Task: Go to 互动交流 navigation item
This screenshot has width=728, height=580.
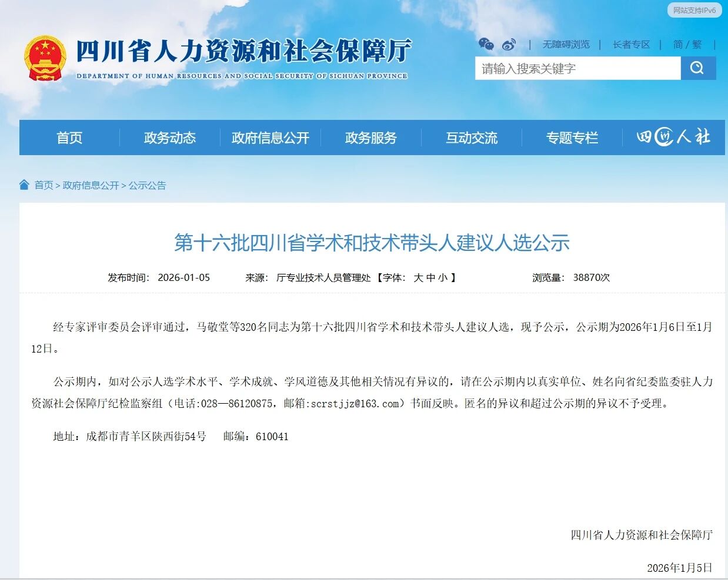Action: pyautogui.click(x=472, y=138)
